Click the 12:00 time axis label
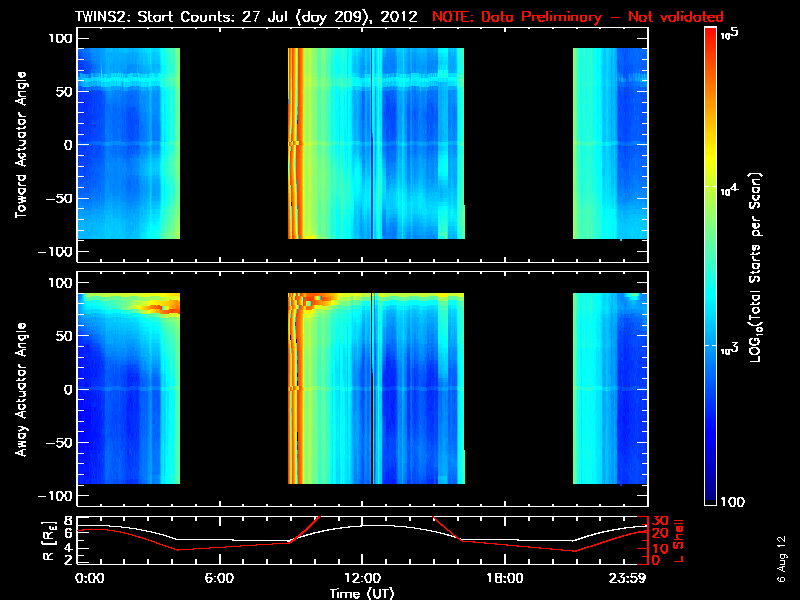 362,578
